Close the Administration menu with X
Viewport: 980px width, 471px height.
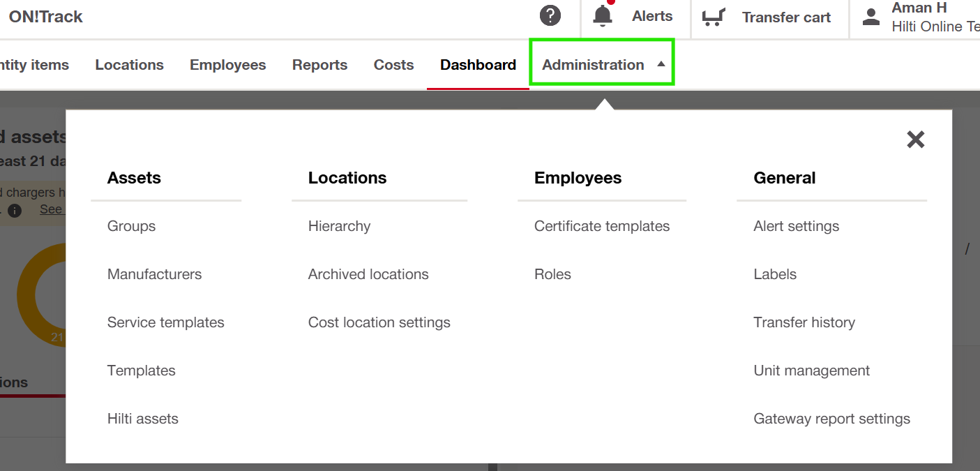(915, 140)
